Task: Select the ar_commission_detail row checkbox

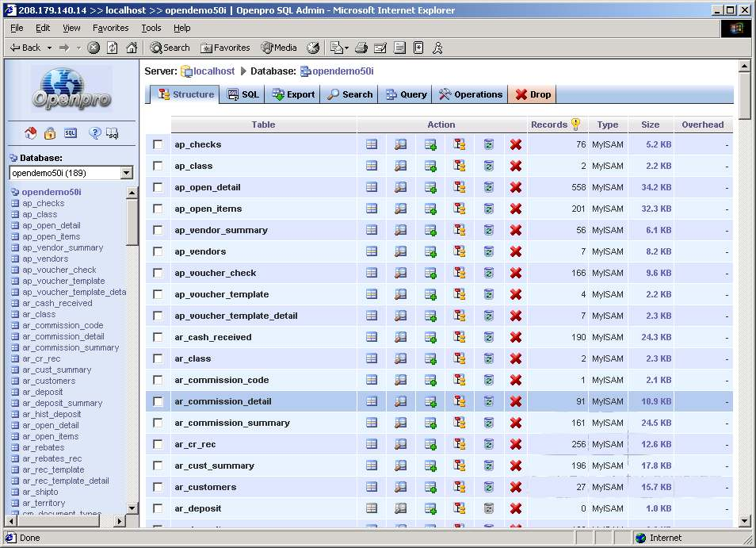Action: click(x=158, y=401)
